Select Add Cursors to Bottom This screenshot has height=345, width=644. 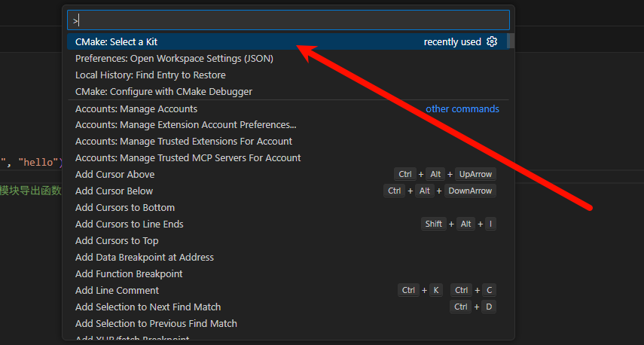click(287, 207)
